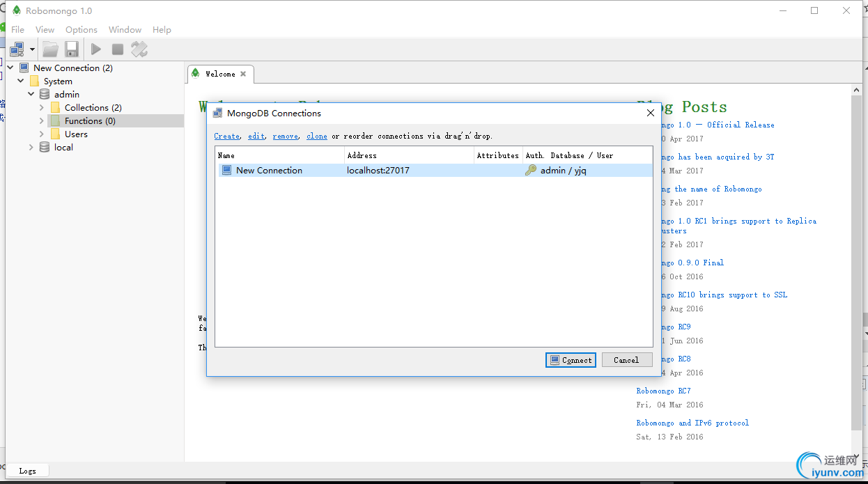The width and height of the screenshot is (868, 484).
Task: Open the Robomongo RC7 blog link
Action: pos(663,391)
